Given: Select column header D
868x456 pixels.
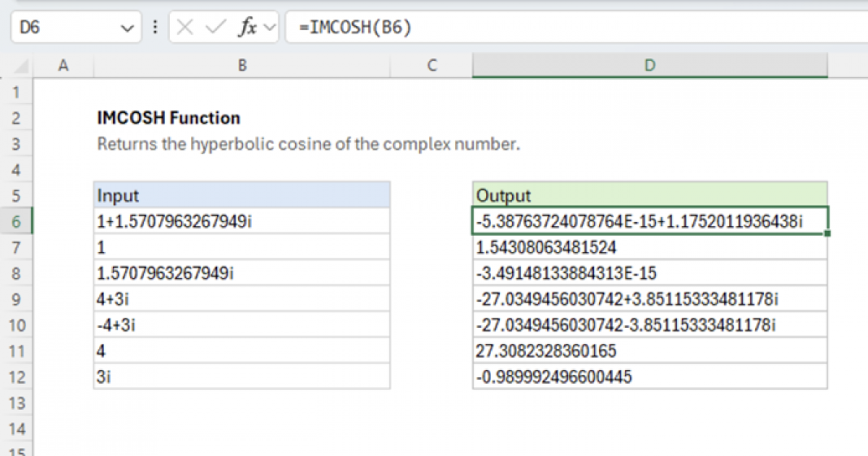Looking at the screenshot, I should pyautogui.click(x=650, y=65).
